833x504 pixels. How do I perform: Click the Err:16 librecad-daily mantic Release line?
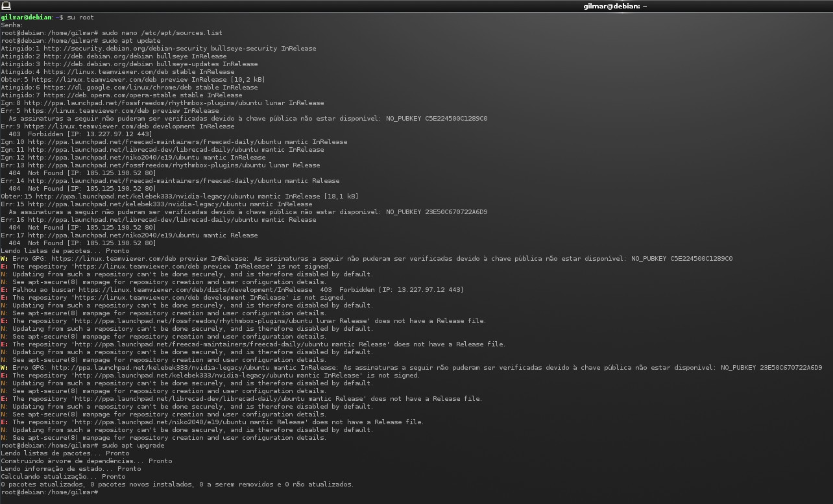click(x=158, y=219)
